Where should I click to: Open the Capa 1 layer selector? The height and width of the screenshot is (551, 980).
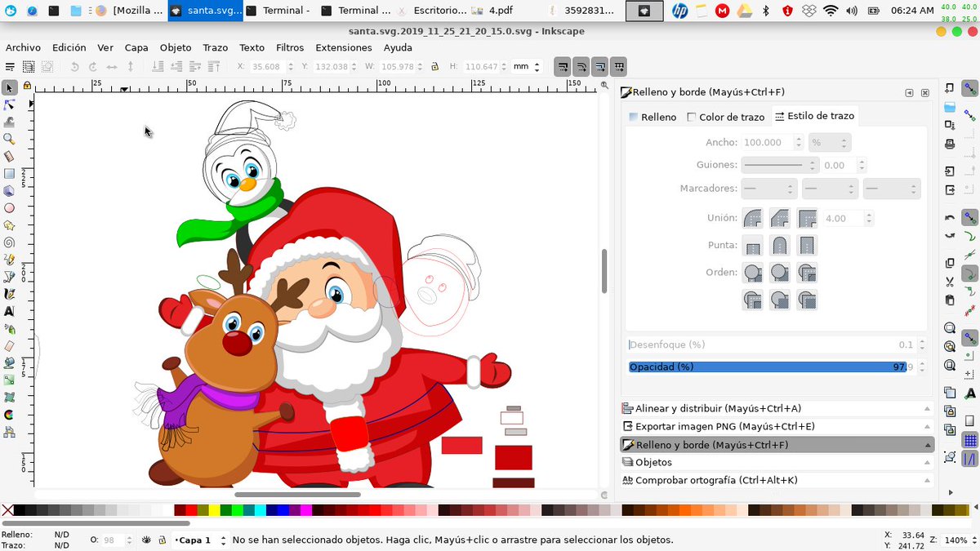200,540
